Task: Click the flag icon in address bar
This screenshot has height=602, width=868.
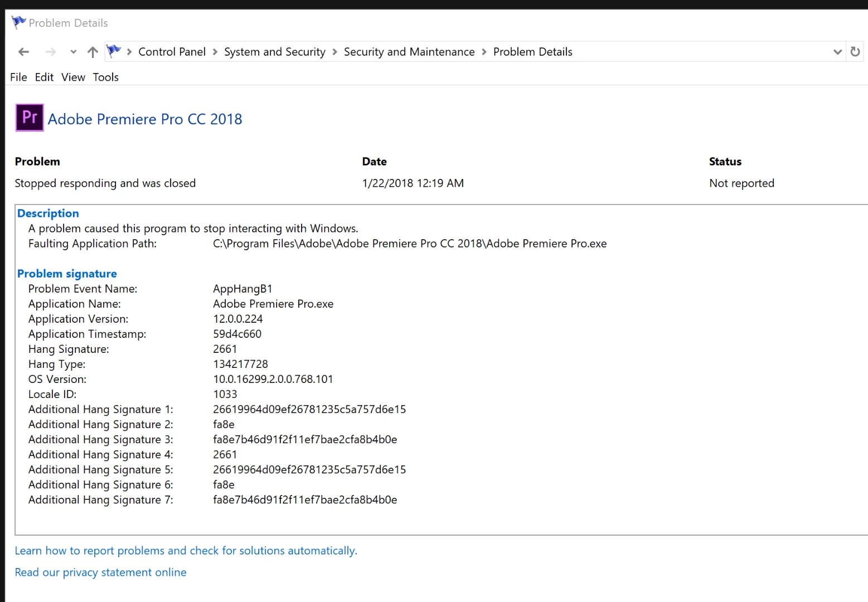Action: [x=114, y=51]
